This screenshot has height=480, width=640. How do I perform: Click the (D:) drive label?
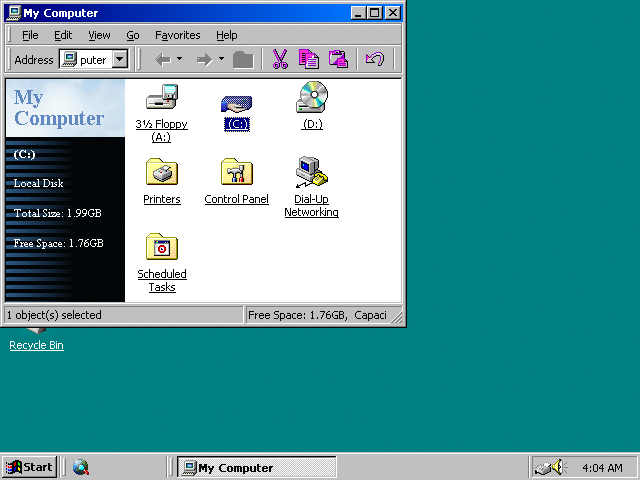point(312,124)
